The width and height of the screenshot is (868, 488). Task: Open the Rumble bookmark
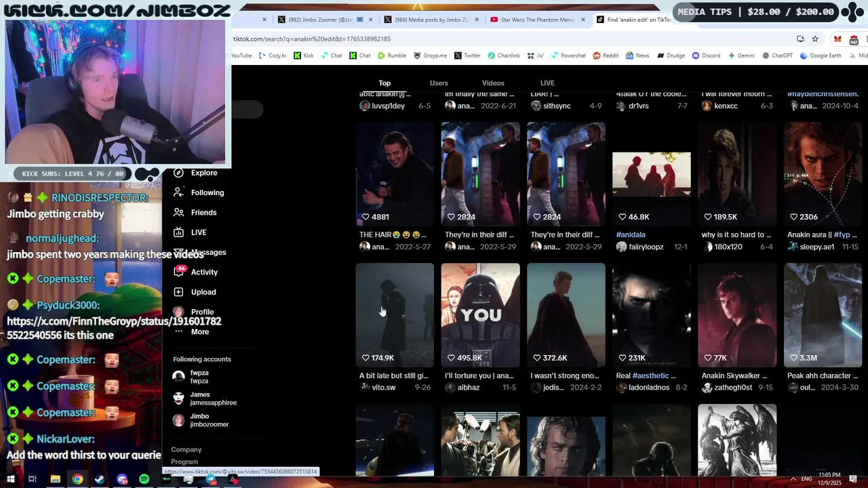tap(392, 56)
